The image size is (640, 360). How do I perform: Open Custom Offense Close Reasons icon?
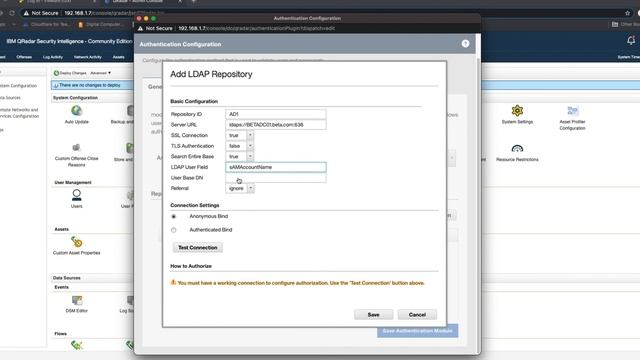pyautogui.click(x=76, y=147)
